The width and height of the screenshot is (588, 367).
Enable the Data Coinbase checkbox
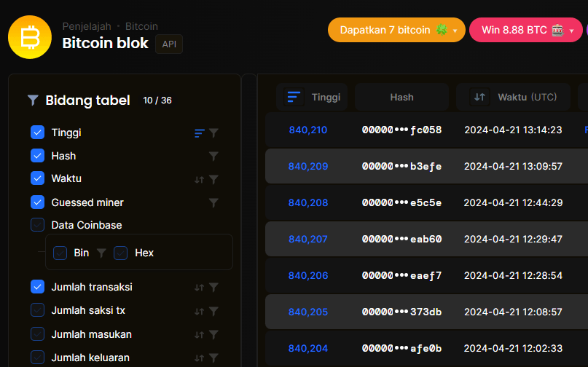coord(38,225)
